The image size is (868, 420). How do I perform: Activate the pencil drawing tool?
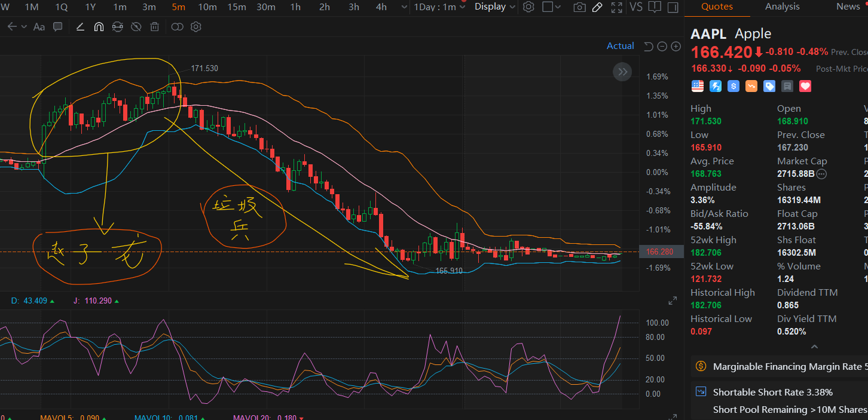[x=597, y=7]
